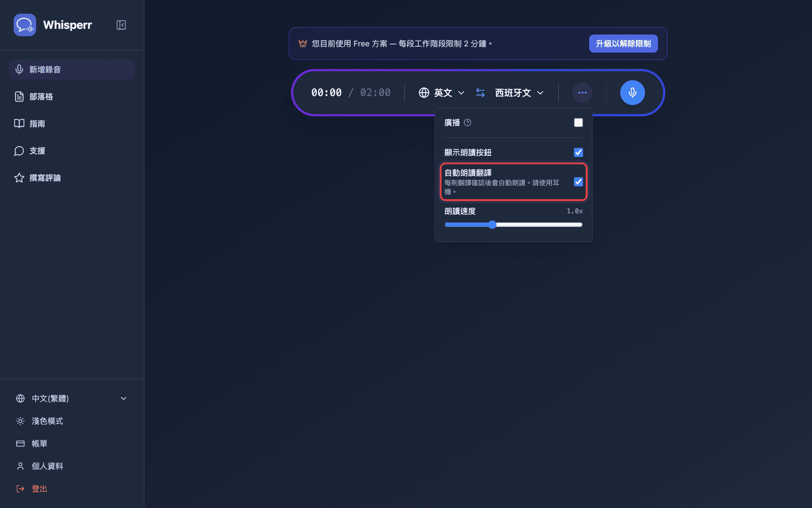Open 帳單 page

coord(72,443)
